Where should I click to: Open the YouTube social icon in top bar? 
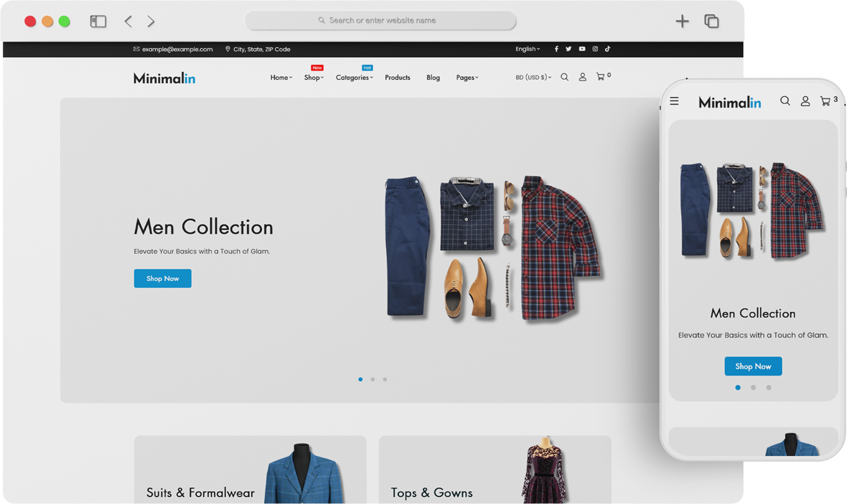[582, 49]
